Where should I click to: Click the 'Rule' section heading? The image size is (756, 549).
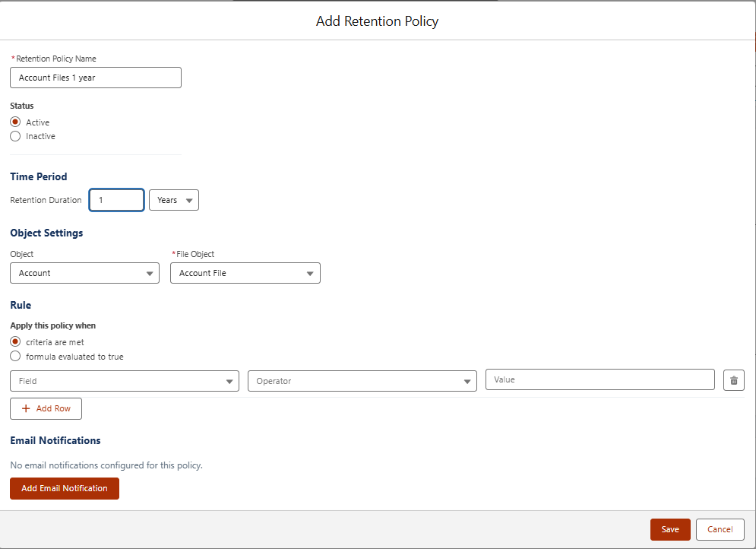(x=21, y=305)
